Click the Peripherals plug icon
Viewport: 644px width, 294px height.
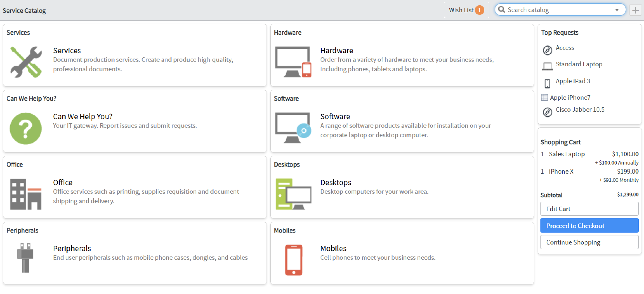coord(25,258)
